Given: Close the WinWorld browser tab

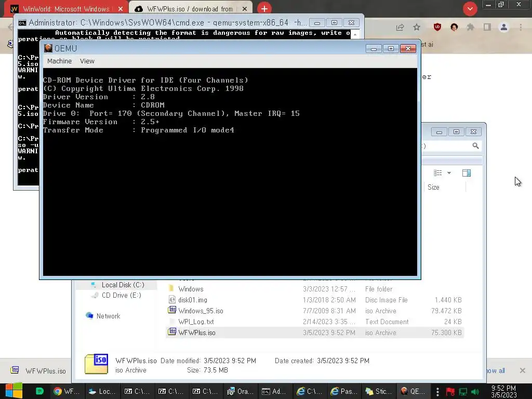Looking at the screenshot, I should point(121,9).
